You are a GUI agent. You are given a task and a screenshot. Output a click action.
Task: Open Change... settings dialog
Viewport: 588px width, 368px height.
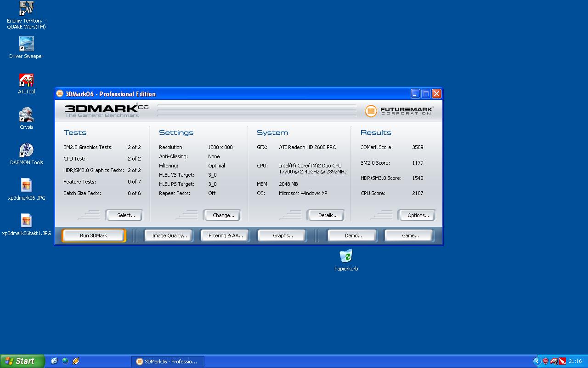pyautogui.click(x=222, y=215)
